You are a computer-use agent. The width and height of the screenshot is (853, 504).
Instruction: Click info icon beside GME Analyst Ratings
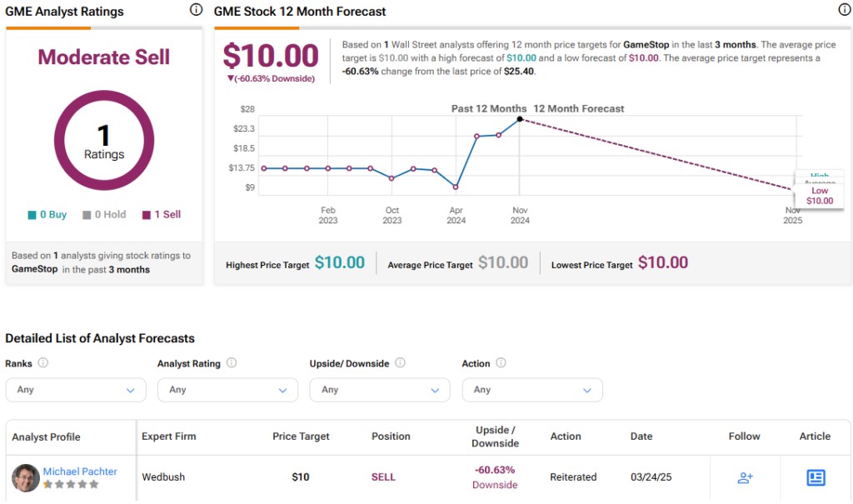point(196,10)
